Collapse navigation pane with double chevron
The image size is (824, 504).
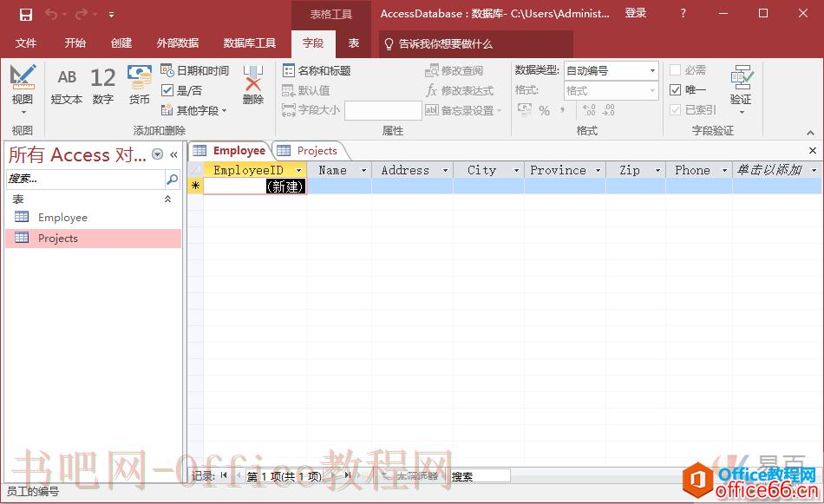[x=173, y=154]
